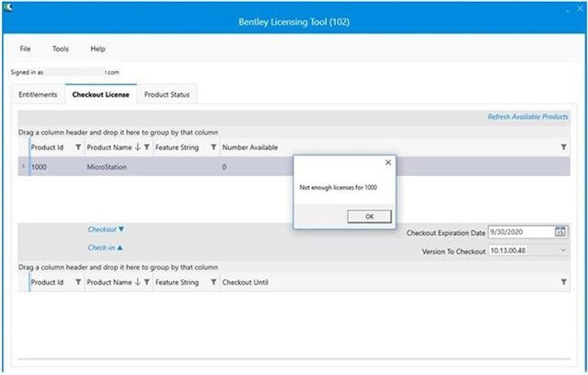Filter lower grid Product Id column
The height and width of the screenshot is (375, 588).
pyautogui.click(x=78, y=282)
